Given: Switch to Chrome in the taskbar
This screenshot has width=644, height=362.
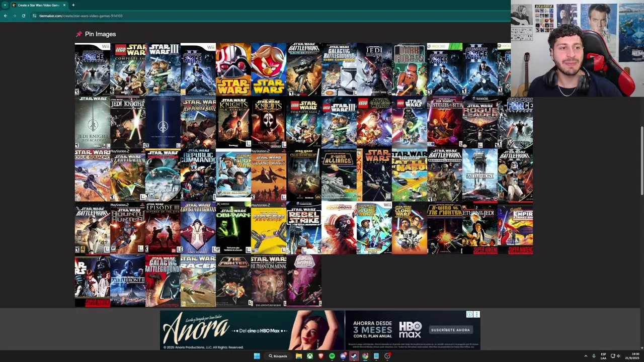Looking at the screenshot, I should click(x=365, y=356).
